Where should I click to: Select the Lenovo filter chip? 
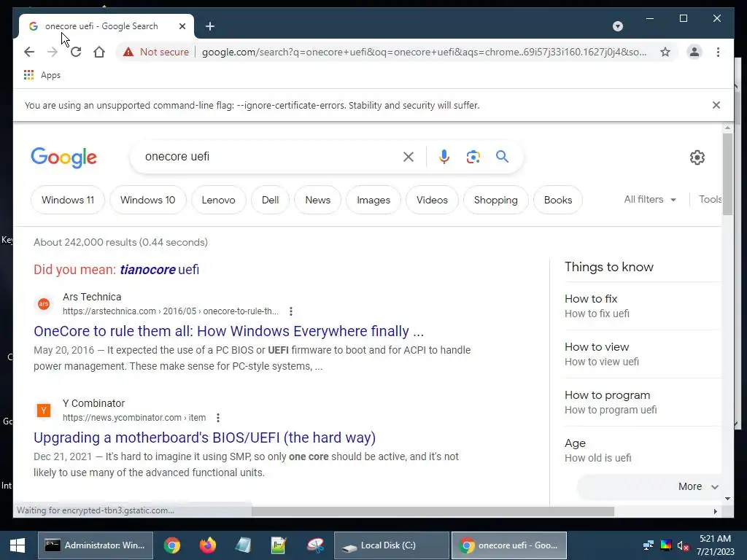click(218, 200)
